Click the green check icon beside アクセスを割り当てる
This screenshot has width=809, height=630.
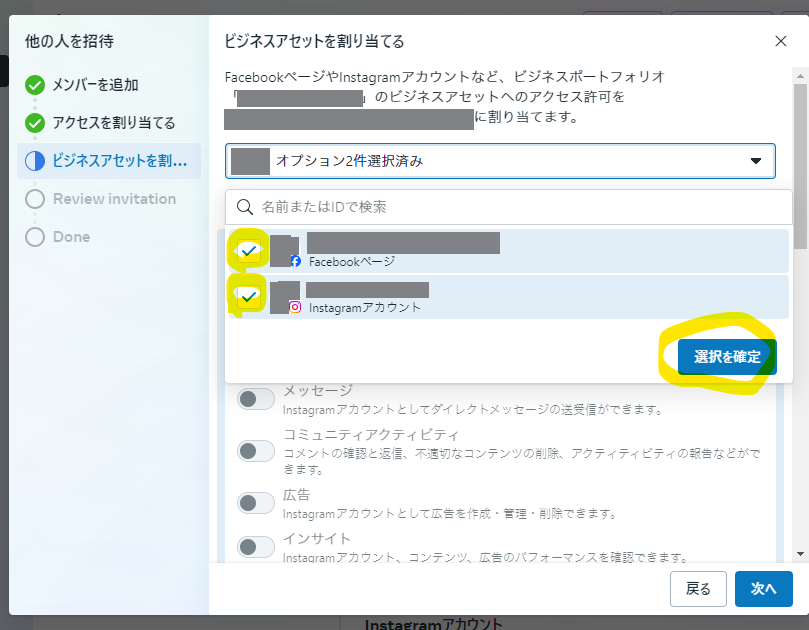click(x=35, y=123)
